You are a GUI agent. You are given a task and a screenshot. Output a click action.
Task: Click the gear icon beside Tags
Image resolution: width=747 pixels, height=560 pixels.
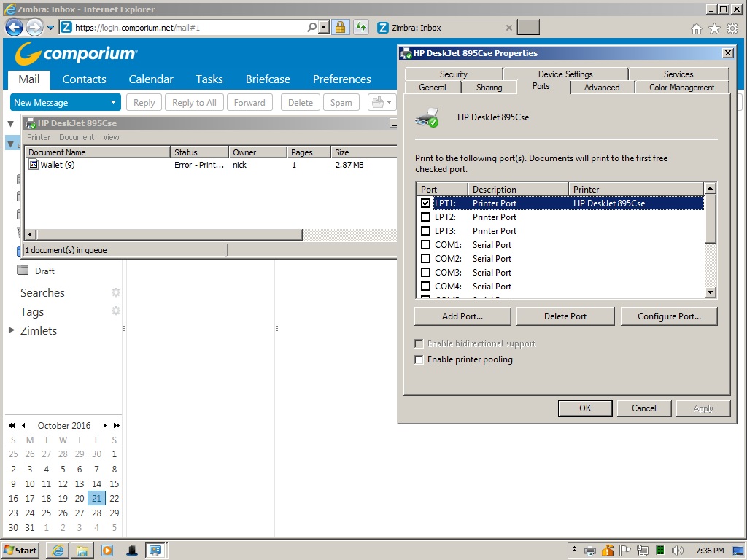point(116,311)
